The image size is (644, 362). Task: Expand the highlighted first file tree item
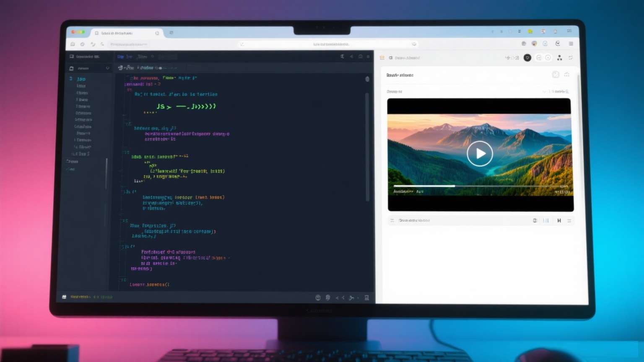81,79
